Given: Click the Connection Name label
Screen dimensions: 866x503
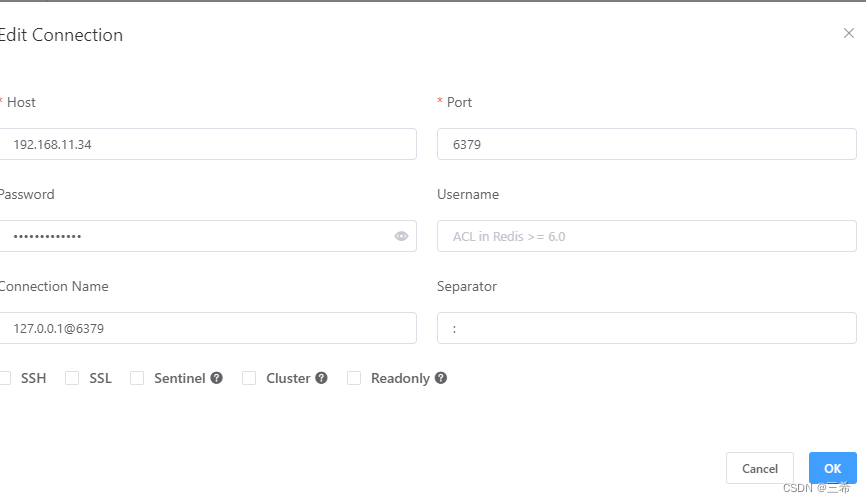Looking at the screenshot, I should click(54, 287).
